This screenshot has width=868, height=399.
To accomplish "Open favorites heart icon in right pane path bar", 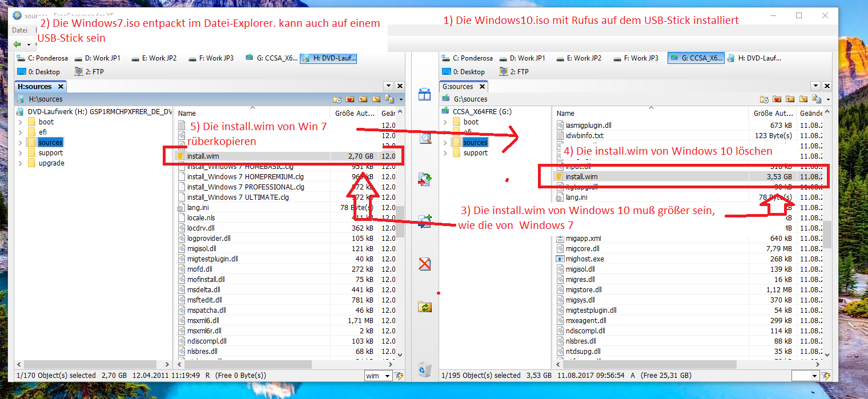I will click(777, 99).
